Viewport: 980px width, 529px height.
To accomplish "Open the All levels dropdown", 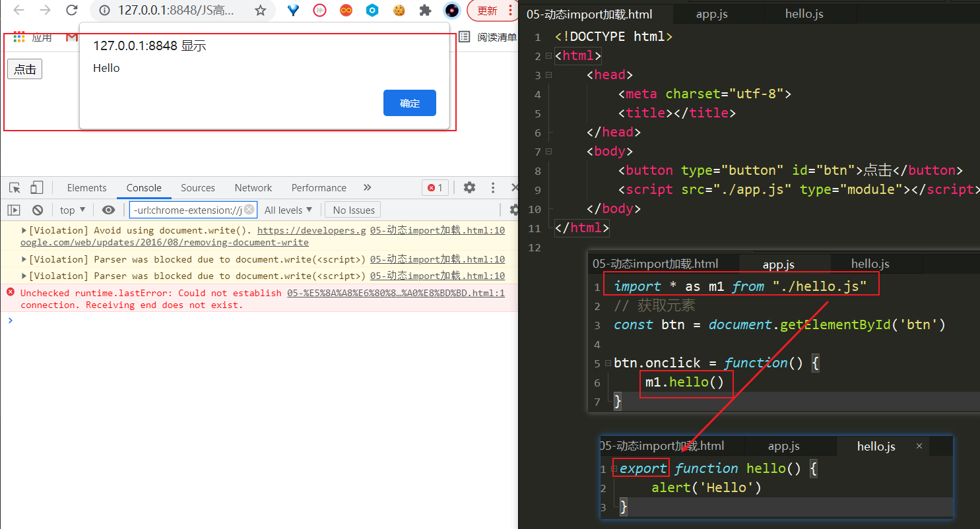I will (x=288, y=210).
